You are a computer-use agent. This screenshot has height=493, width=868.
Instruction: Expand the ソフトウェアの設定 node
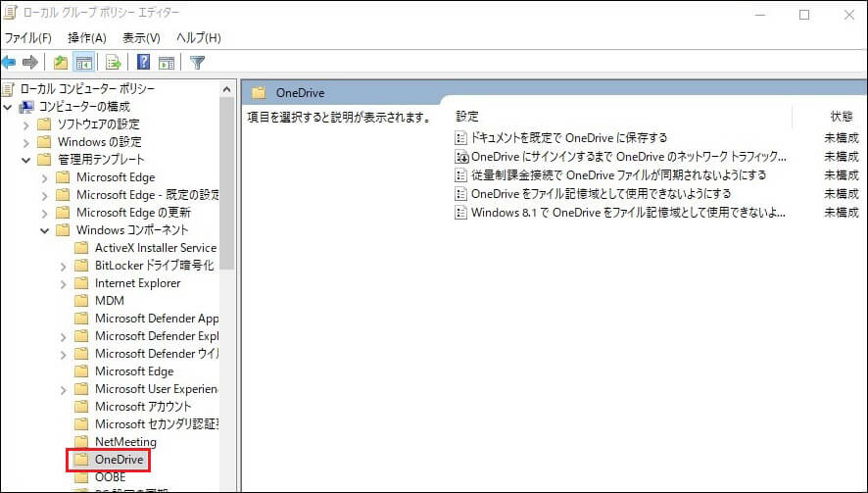pos(26,125)
